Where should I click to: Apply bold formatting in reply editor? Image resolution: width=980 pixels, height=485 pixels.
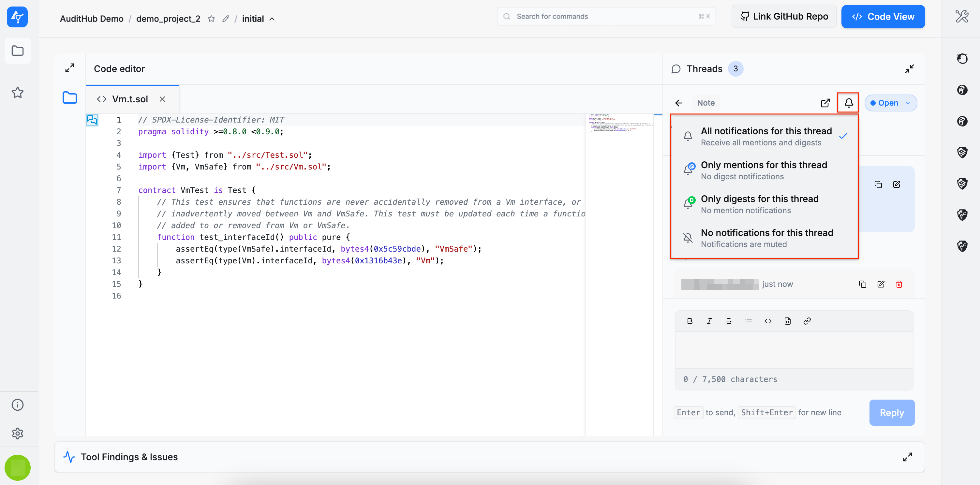click(689, 321)
